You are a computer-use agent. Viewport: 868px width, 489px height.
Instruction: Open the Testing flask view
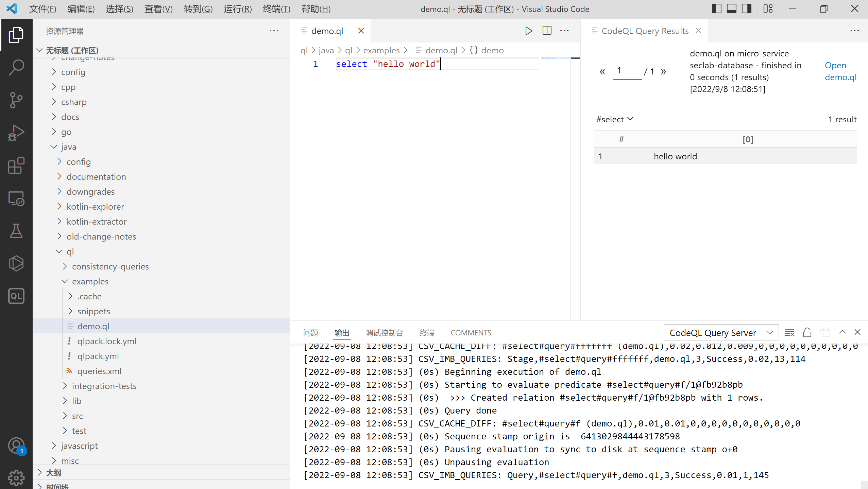click(16, 231)
